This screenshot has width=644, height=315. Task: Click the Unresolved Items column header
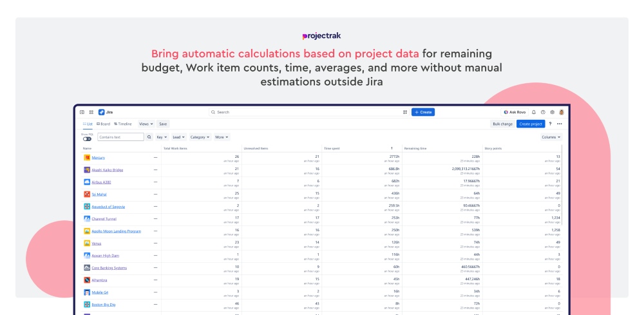click(x=256, y=148)
